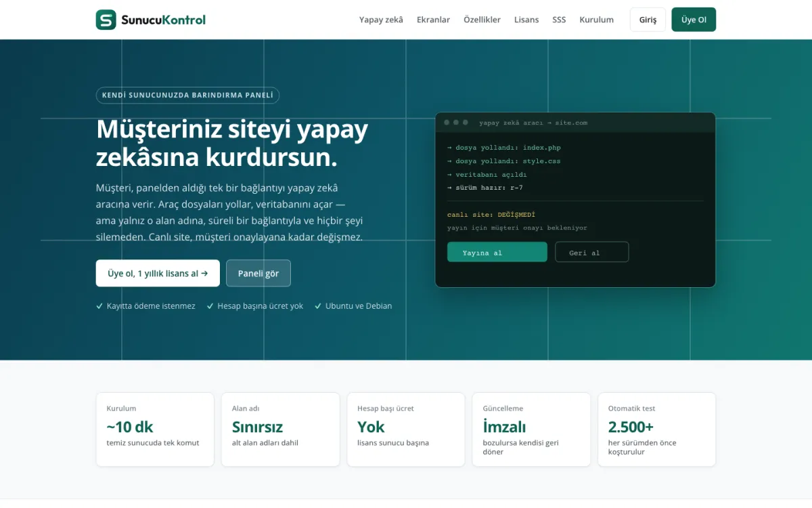Click terminal title 'yapay zekâ aracı → site.com'

tap(533, 123)
